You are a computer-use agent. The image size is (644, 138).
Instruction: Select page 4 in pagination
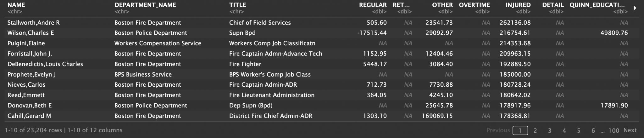(564, 130)
